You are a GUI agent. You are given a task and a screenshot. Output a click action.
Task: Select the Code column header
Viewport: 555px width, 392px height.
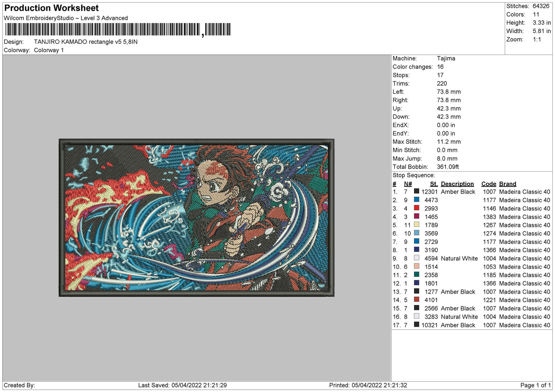click(x=489, y=184)
